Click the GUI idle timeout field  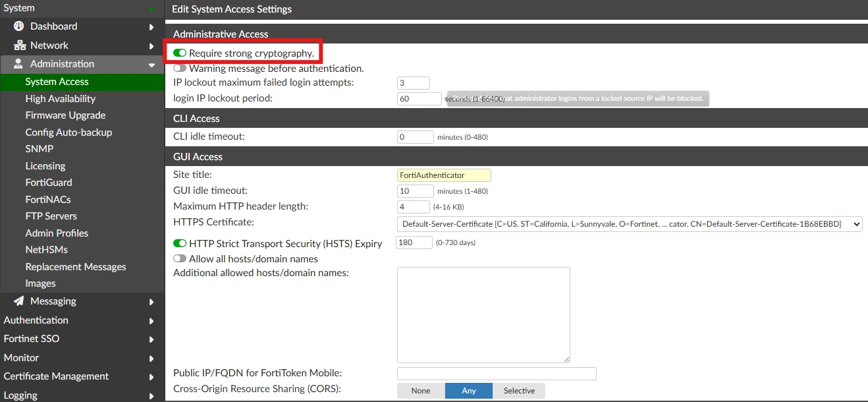point(416,191)
